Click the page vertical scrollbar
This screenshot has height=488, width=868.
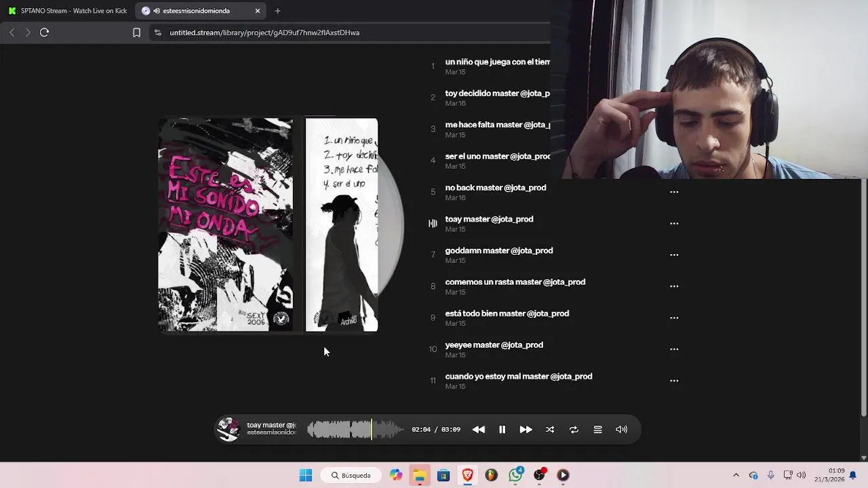pyautogui.click(x=863, y=298)
